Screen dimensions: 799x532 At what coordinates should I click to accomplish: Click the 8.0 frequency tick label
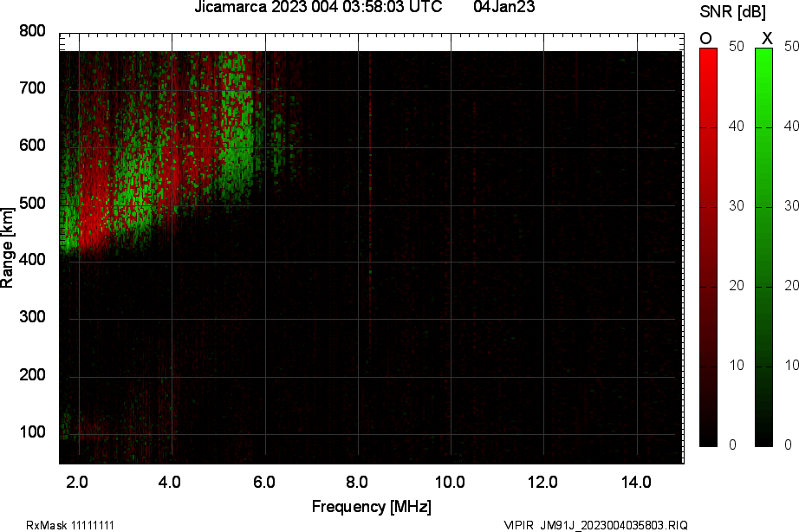tap(357, 482)
